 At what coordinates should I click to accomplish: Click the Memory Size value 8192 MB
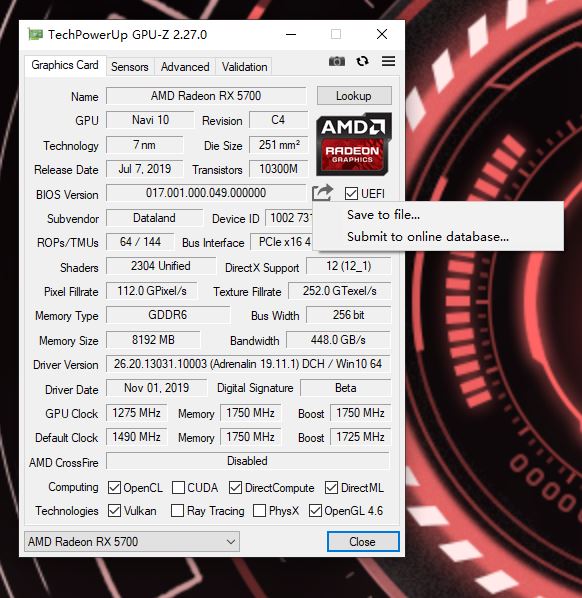click(x=153, y=339)
